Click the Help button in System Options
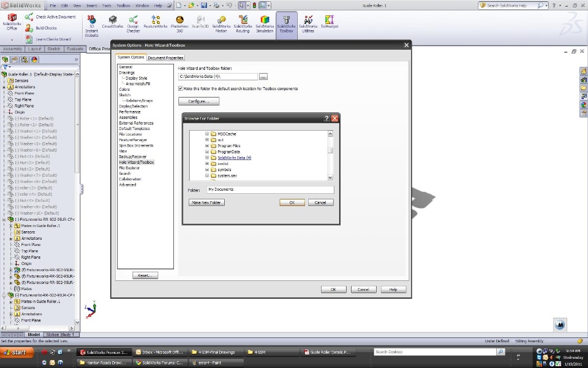Screen dimensions: 588x368 pyautogui.click(x=393, y=289)
